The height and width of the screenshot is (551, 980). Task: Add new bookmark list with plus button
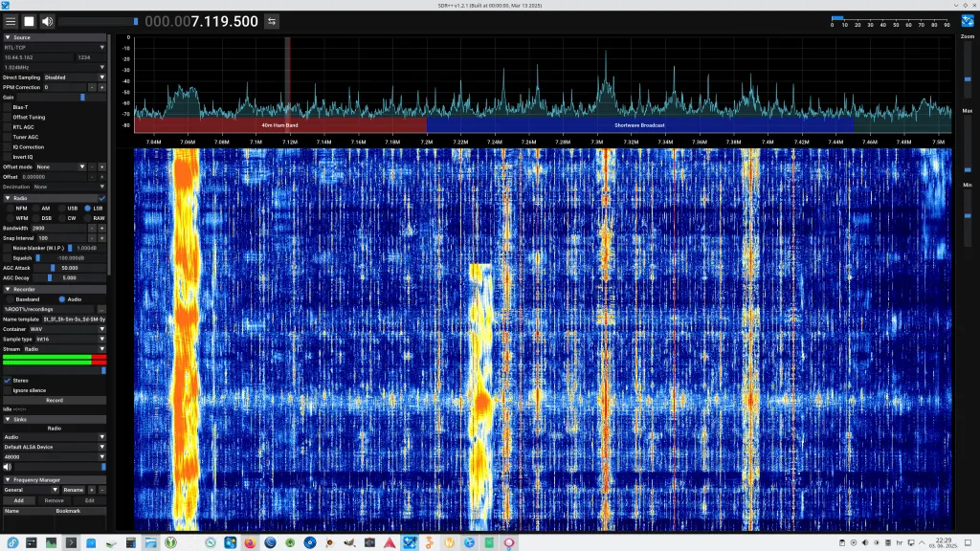pyautogui.click(x=92, y=490)
